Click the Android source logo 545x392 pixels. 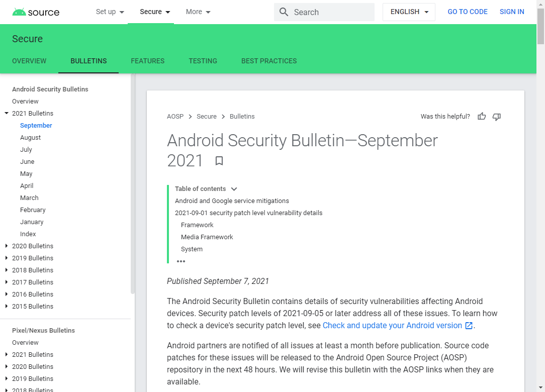pos(35,12)
